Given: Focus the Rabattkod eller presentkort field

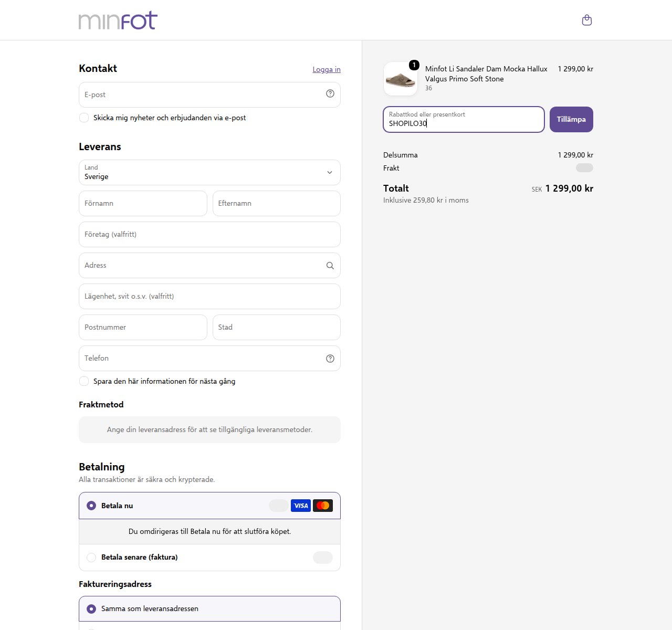Looking at the screenshot, I should [464, 119].
